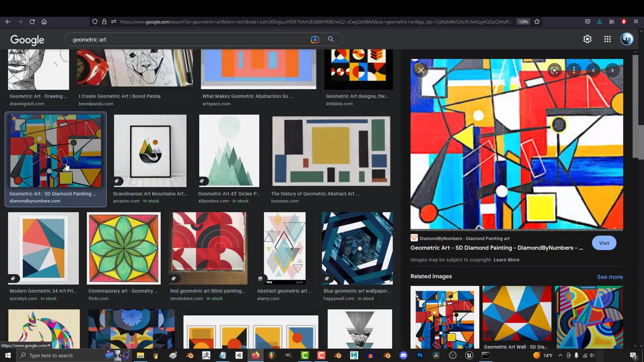
Task: Open Unreal Engine from the taskbar
Action: pos(469,355)
